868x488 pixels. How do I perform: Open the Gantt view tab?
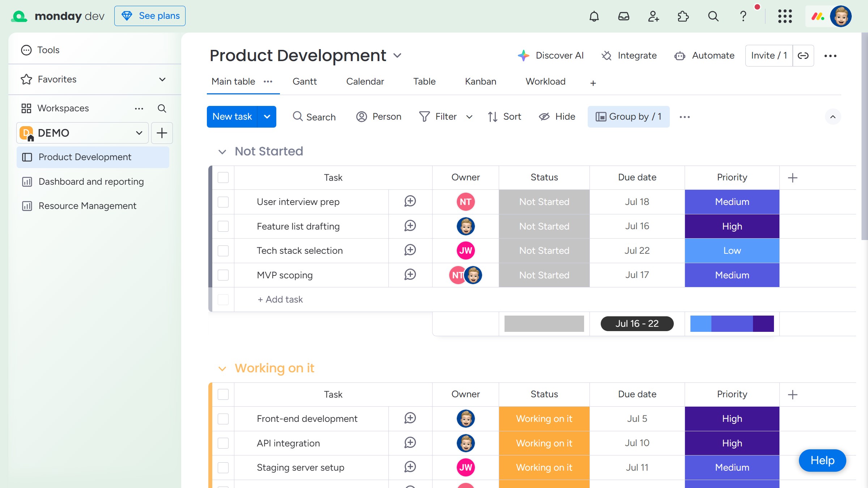[305, 82]
